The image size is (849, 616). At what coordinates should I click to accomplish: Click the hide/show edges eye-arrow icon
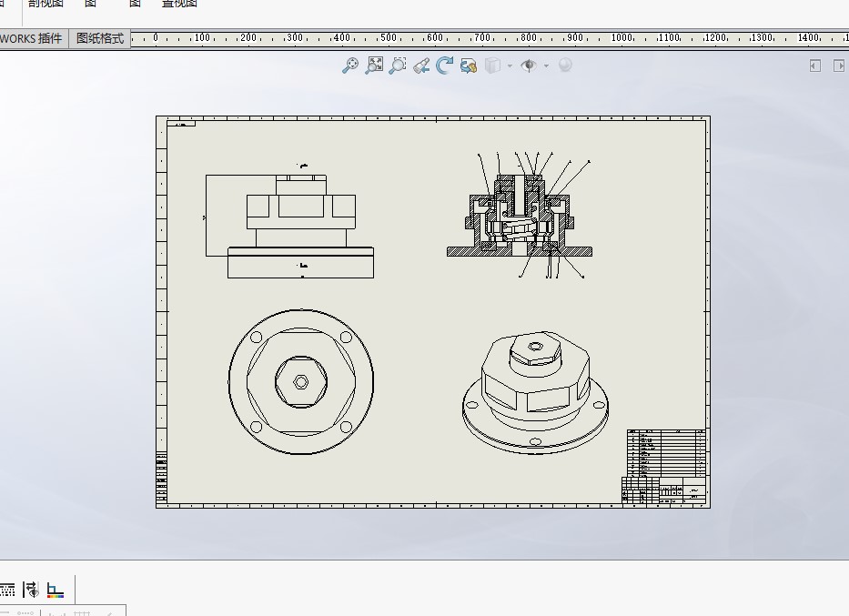click(31, 590)
